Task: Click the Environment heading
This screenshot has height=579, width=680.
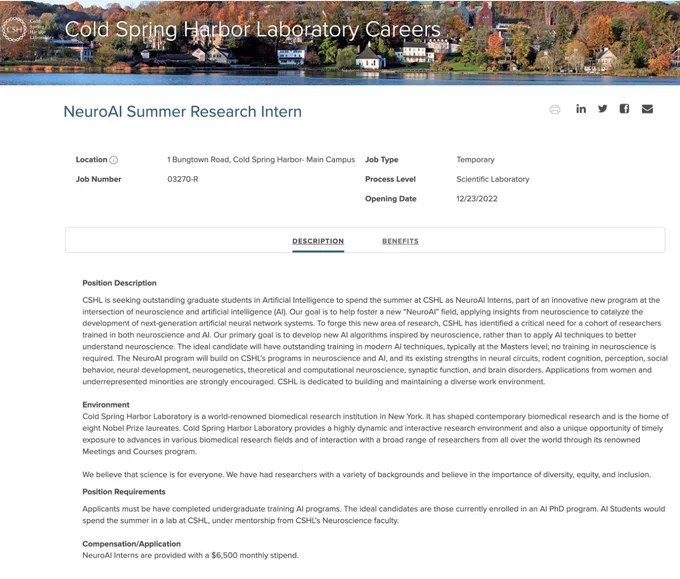Action: tap(106, 405)
